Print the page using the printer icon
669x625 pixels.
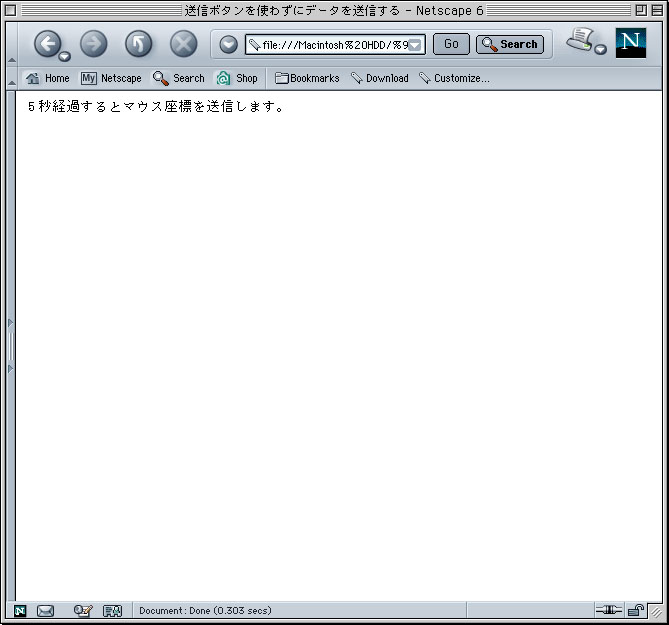[x=580, y=41]
